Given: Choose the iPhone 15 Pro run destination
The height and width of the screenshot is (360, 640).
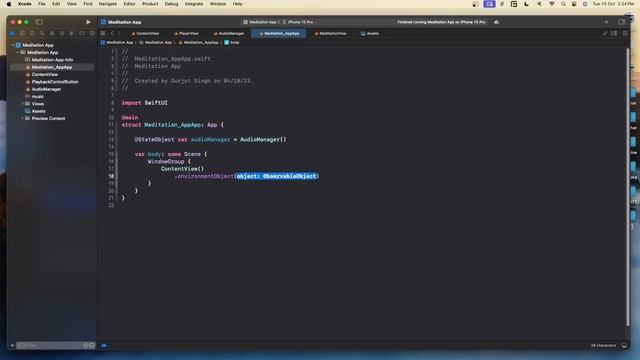Looking at the screenshot, I should 298,22.
